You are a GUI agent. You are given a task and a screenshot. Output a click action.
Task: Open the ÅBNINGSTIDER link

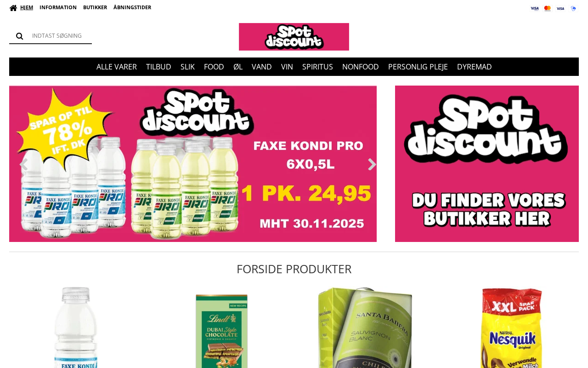(132, 7)
